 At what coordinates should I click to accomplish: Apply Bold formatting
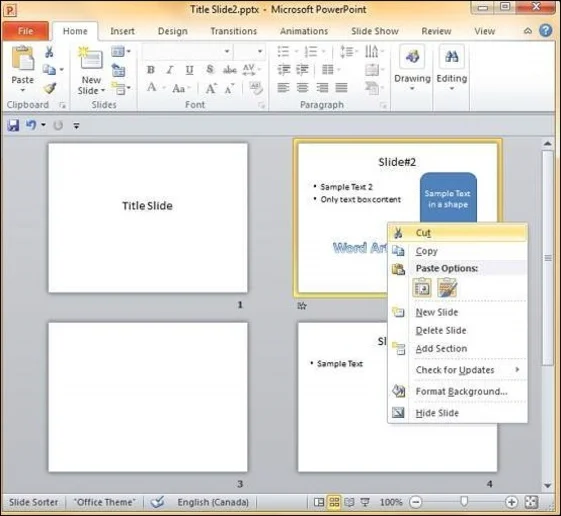(x=151, y=70)
